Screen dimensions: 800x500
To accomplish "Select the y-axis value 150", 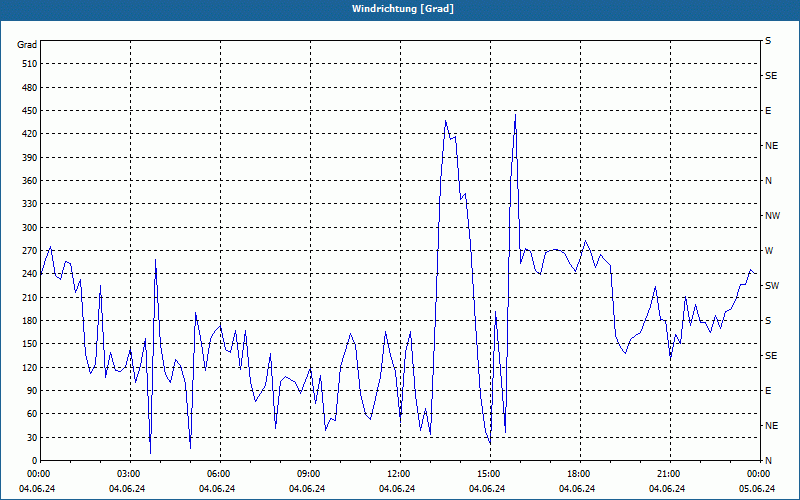I will click(30, 344).
